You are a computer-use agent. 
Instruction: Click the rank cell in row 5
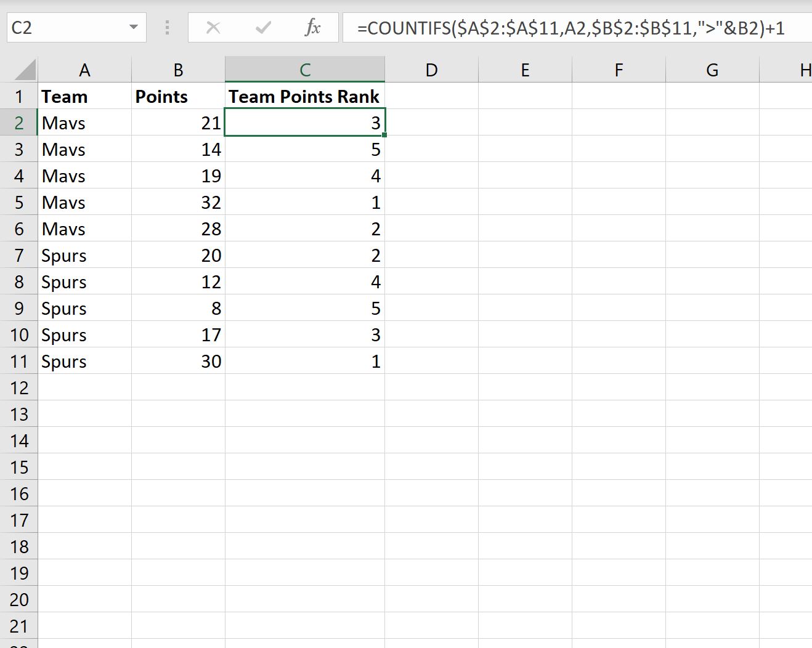305,202
